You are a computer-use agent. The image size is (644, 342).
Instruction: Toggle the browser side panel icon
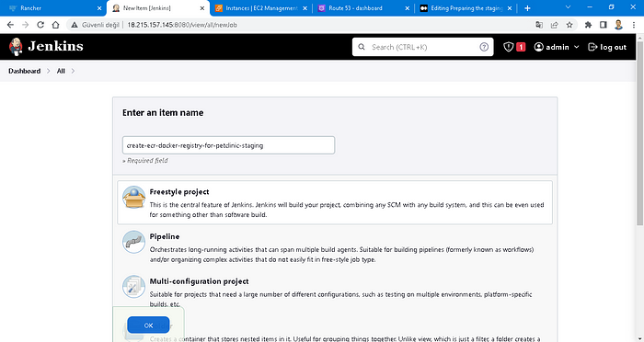pos(604,25)
